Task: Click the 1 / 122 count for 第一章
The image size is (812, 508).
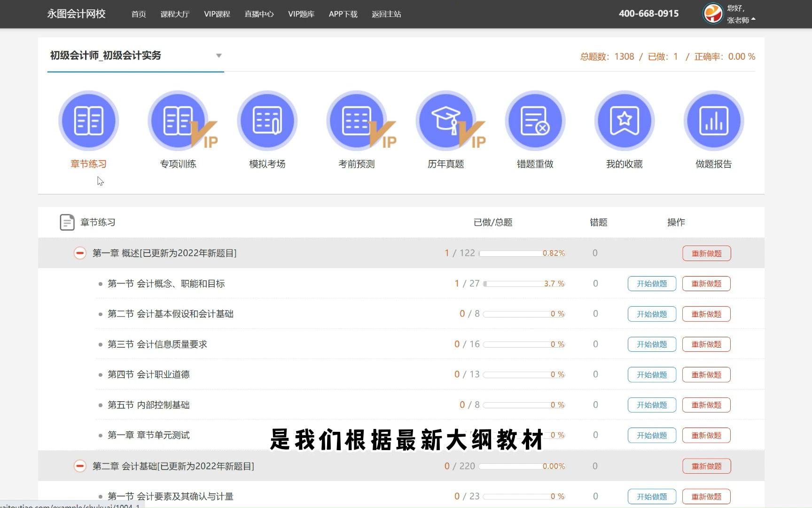Action: click(460, 253)
